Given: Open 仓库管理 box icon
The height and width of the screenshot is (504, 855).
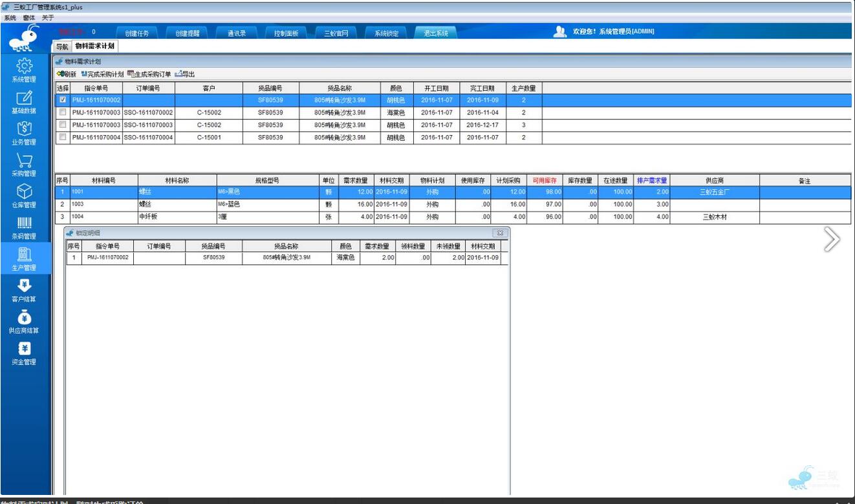Looking at the screenshot, I should [x=24, y=196].
